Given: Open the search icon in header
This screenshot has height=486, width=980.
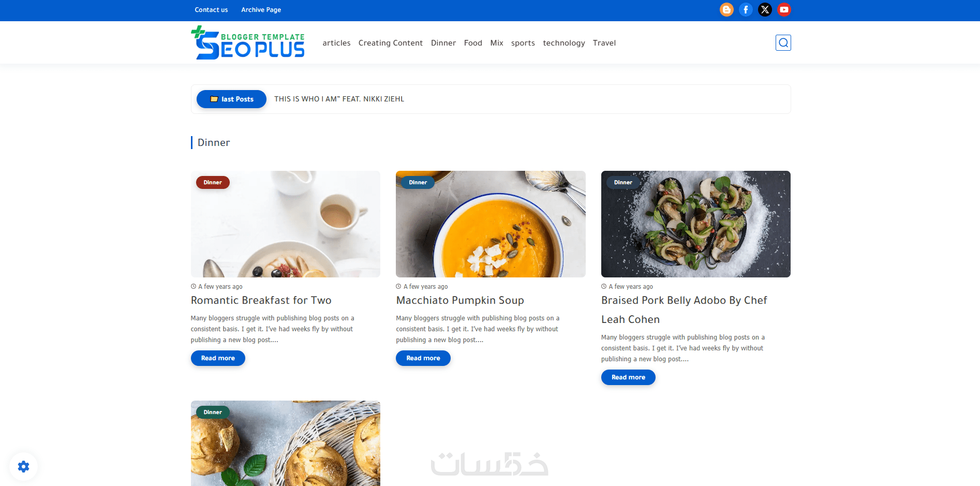Looking at the screenshot, I should coord(783,42).
